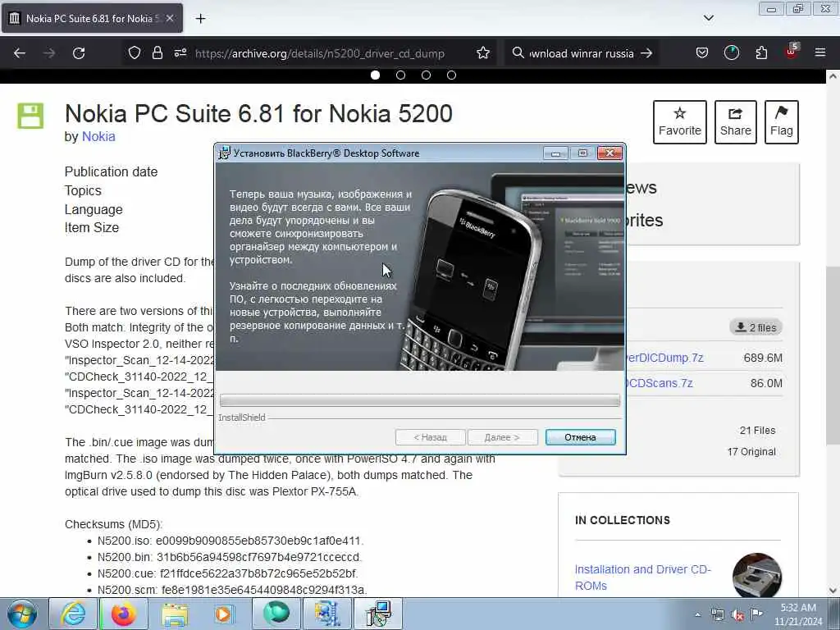This screenshot has width=840, height=630.
Task: Click the padlock site security icon
Action: coord(157,53)
